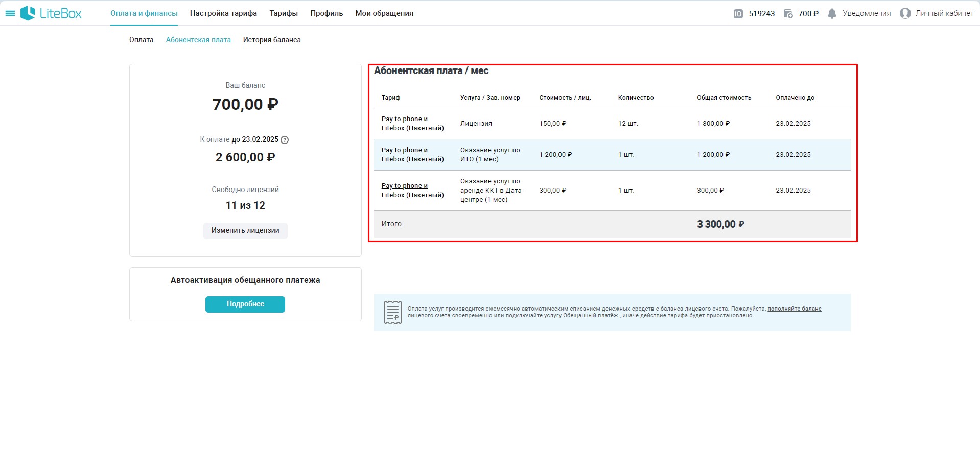Viewport: 980px width, 450px height.
Task: Click the ID badge icon
Action: 738,14
